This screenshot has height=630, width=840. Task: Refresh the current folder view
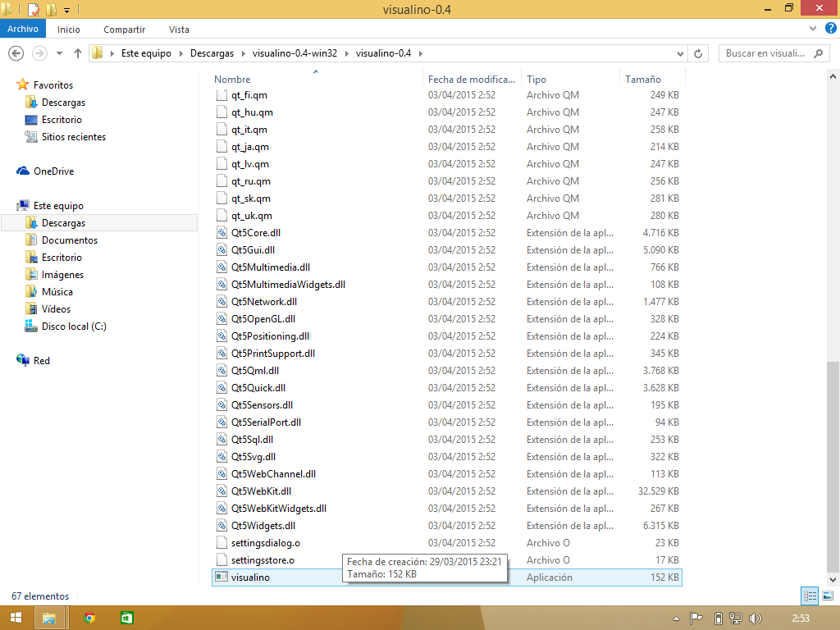[698, 53]
